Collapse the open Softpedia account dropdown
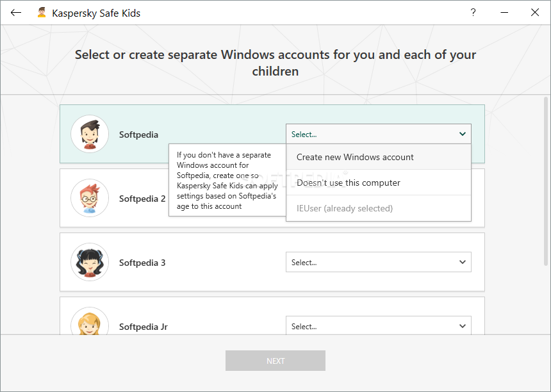This screenshot has width=551, height=392. [379, 134]
